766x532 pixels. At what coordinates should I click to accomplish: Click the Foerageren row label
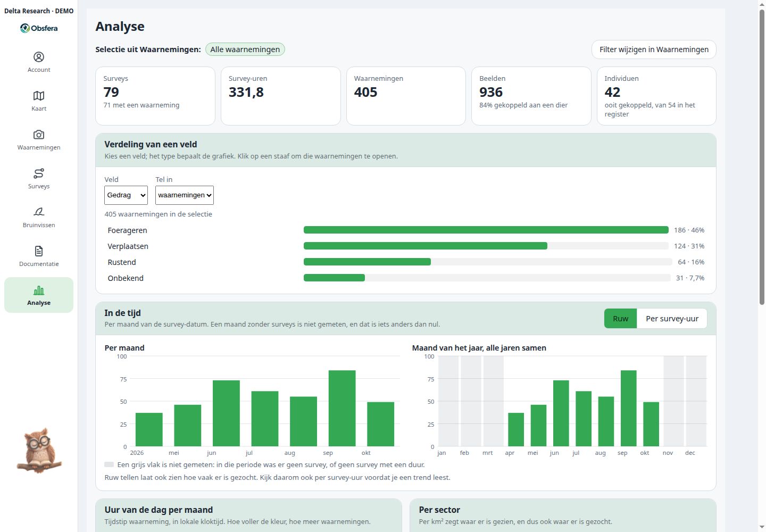point(128,230)
